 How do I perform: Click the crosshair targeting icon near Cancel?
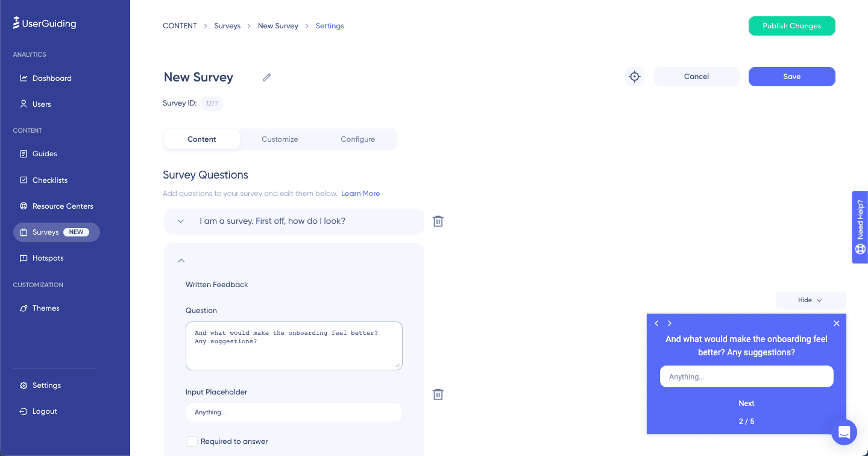tap(634, 77)
